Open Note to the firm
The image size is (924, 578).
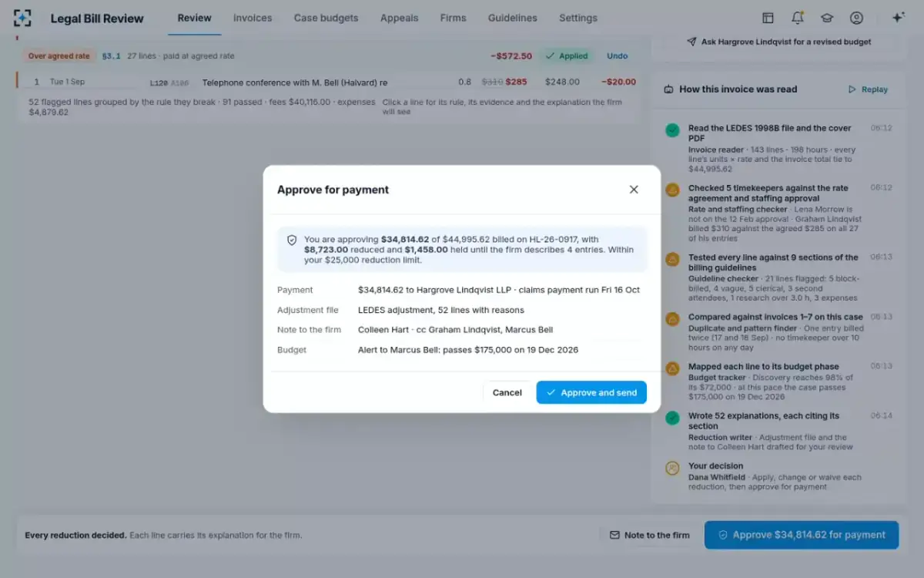pyautogui.click(x=649, y=535)
